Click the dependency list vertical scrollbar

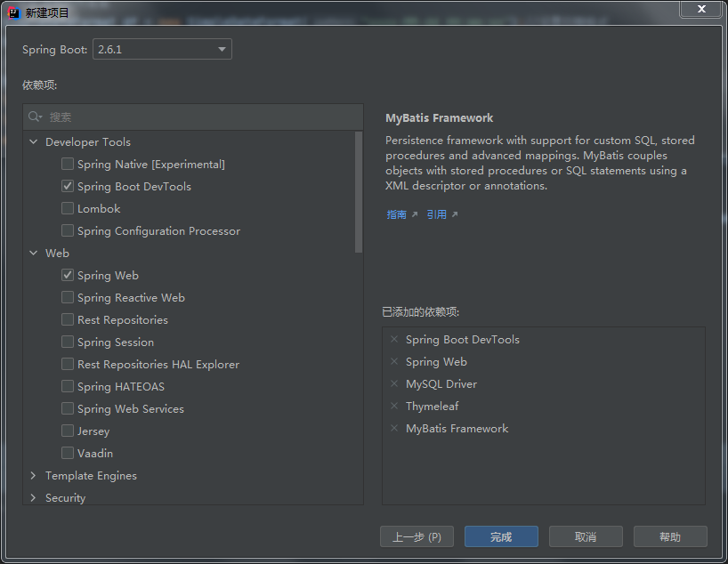[359, 191]
